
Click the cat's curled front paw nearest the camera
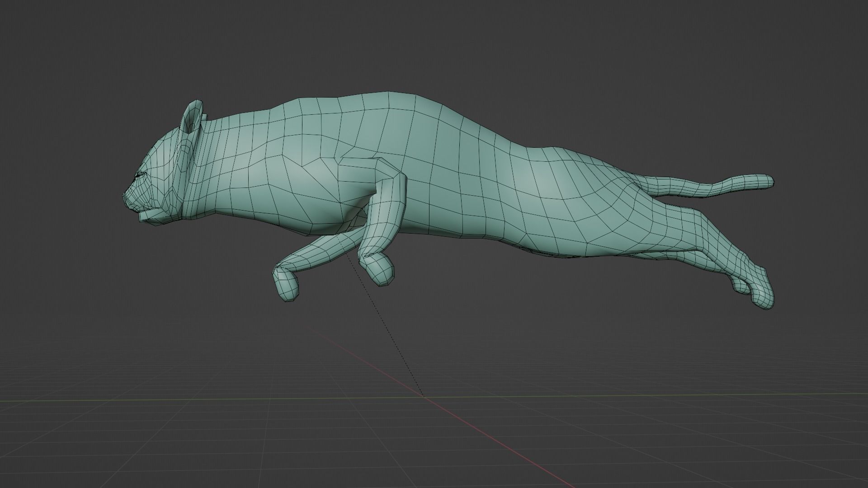(x=379, y=269)
